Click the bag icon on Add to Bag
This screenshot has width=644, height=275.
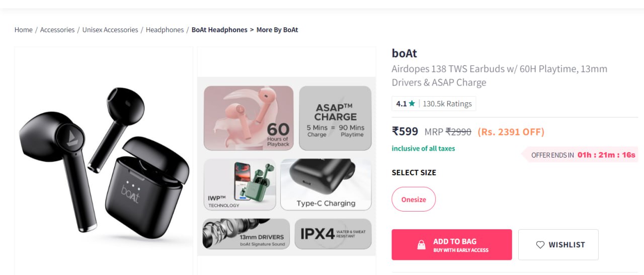(x=422, y=245)
